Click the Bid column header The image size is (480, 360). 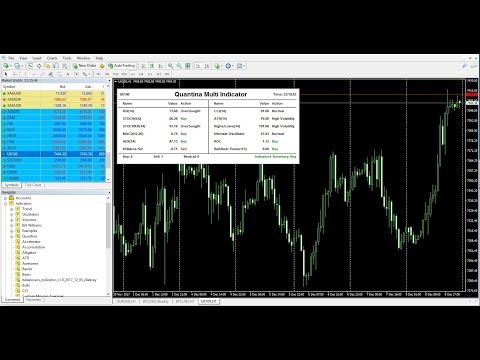click(x=62, y=87)
